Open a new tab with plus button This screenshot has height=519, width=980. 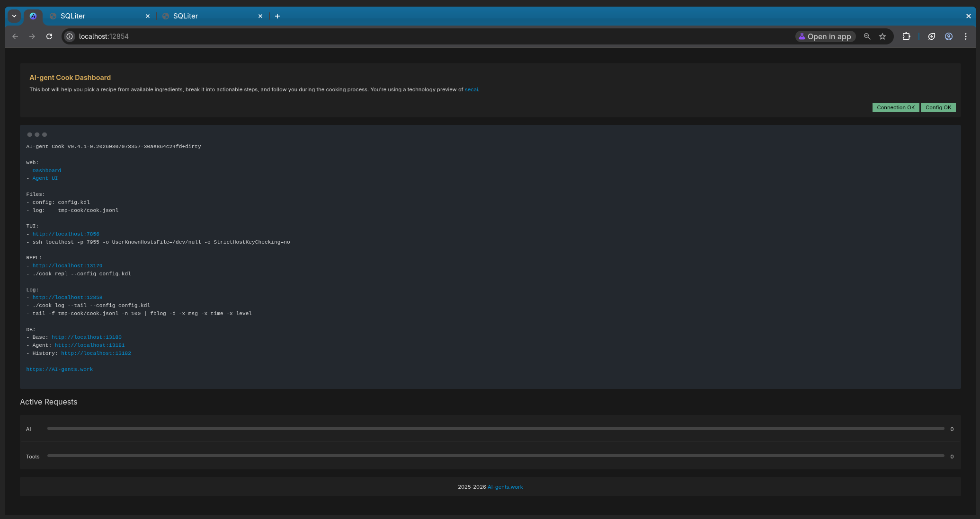(277, 16)
